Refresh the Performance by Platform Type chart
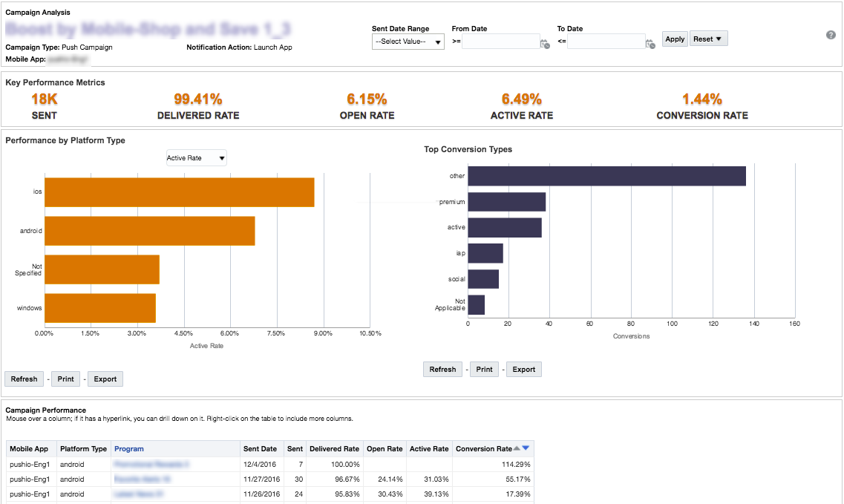 click(24, 379)
